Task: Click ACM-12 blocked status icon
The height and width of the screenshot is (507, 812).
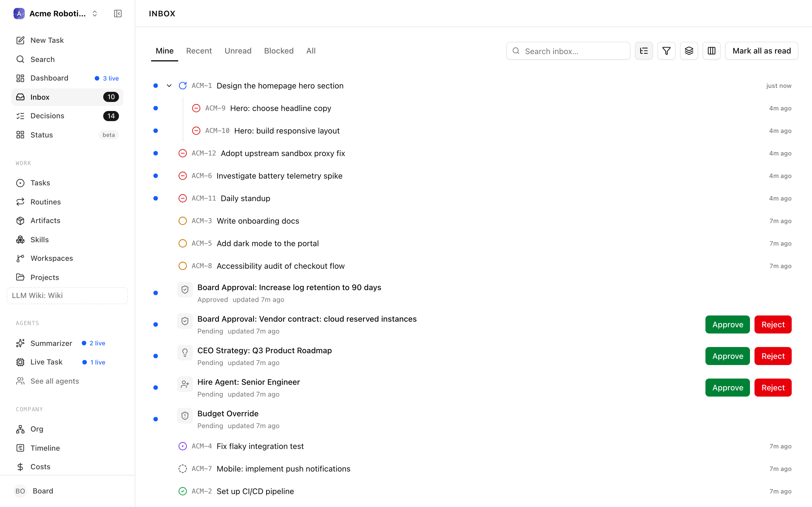Action: [182, 153]
